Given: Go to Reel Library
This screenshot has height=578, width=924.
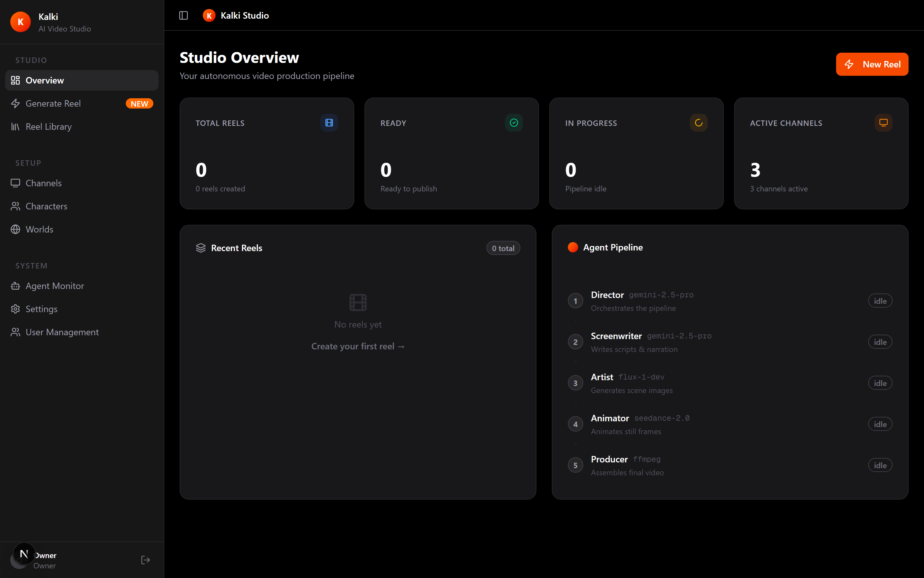Looking at the screenshot, I should (82, 127).
